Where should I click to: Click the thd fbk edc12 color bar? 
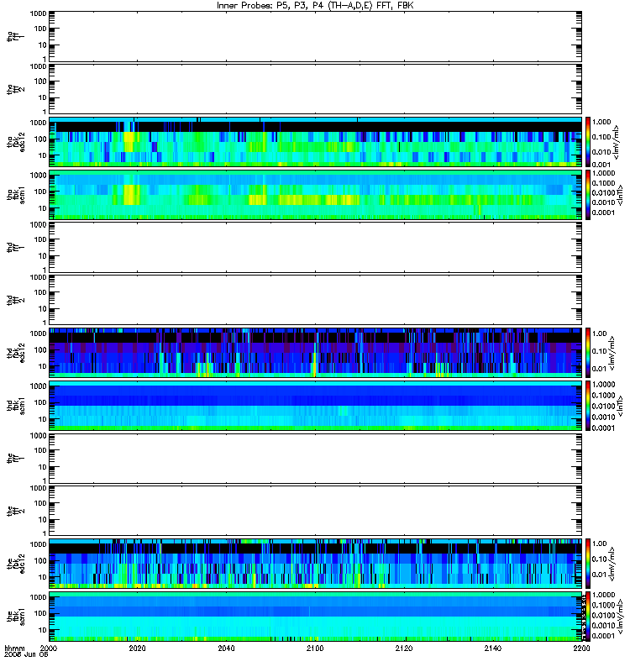(588, 353)
